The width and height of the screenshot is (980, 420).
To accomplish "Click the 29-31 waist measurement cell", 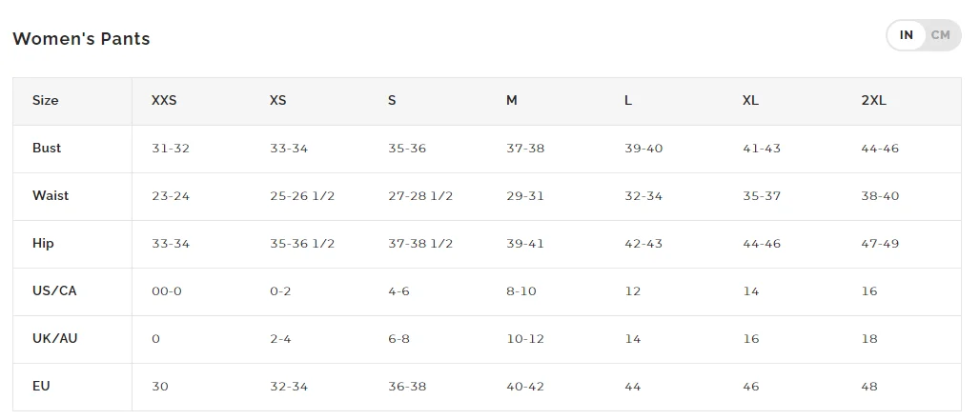I will [525, 196].
